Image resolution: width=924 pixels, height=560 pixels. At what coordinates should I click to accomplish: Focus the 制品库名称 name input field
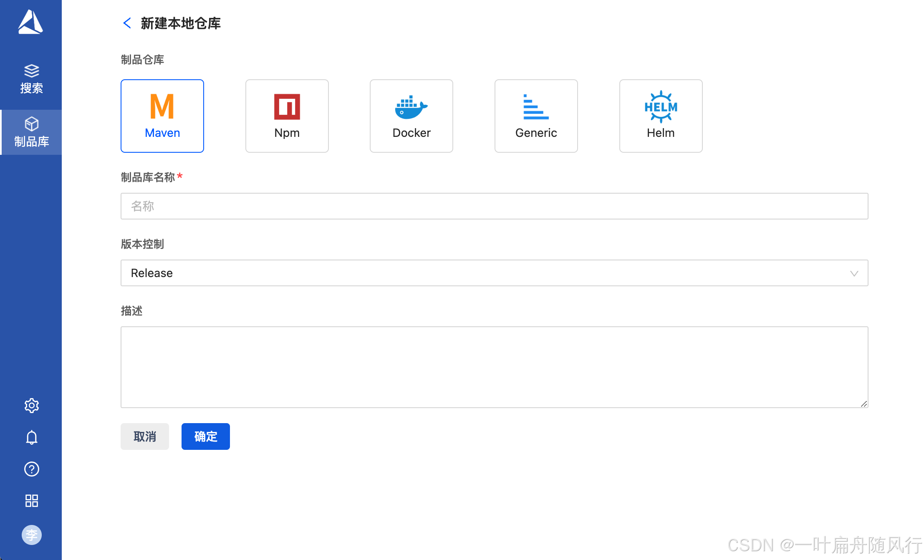click(x=495, y=206)
